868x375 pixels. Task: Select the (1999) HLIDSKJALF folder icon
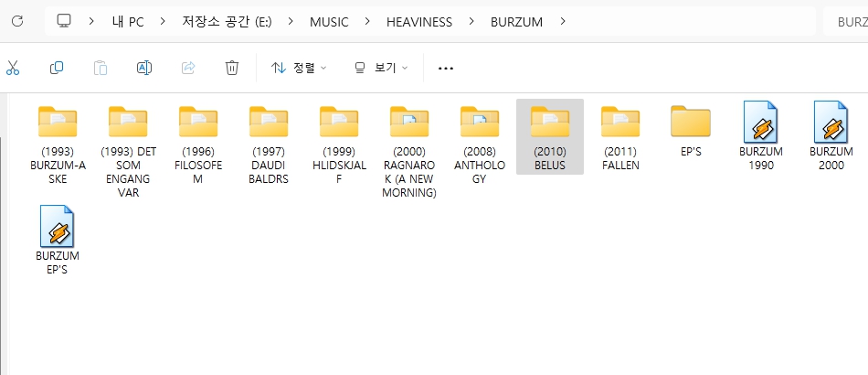[x=339, y=122]
